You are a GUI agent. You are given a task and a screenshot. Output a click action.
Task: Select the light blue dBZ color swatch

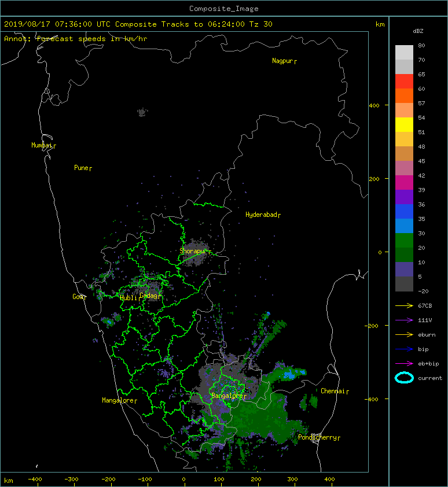pos(404,226)
